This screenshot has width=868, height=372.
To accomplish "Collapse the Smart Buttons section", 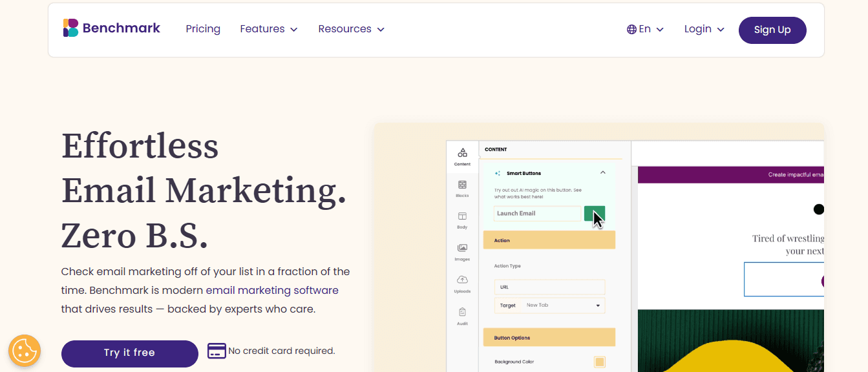I will tap(602, 172).
